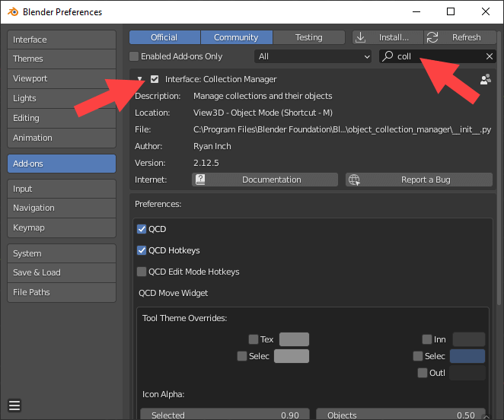Open the Interface preferences section
504x420 pixels.
tap(62, 40)
